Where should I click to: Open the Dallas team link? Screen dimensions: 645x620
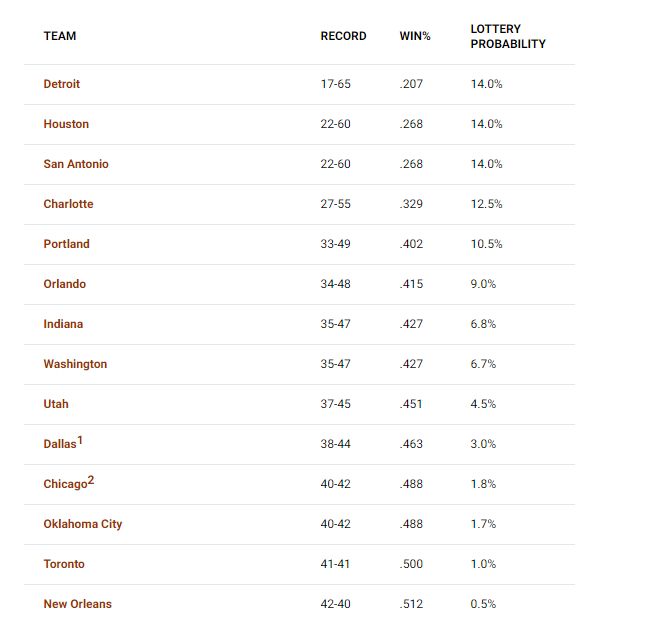pyautogui.click(x=60, y=444)
